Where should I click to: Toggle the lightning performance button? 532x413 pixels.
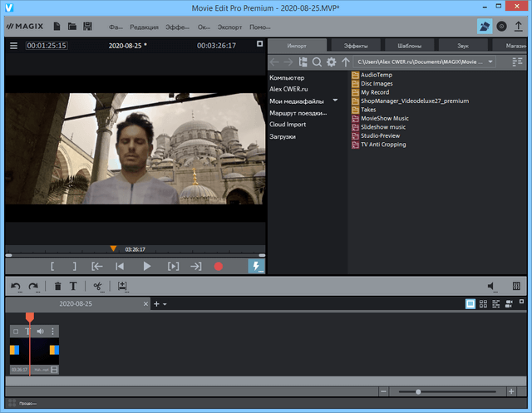258,266
